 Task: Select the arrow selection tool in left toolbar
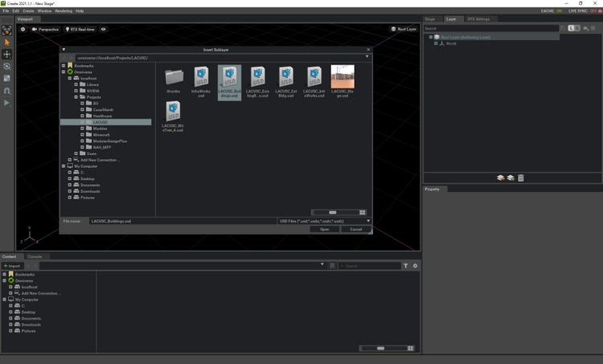pos(7,43)
